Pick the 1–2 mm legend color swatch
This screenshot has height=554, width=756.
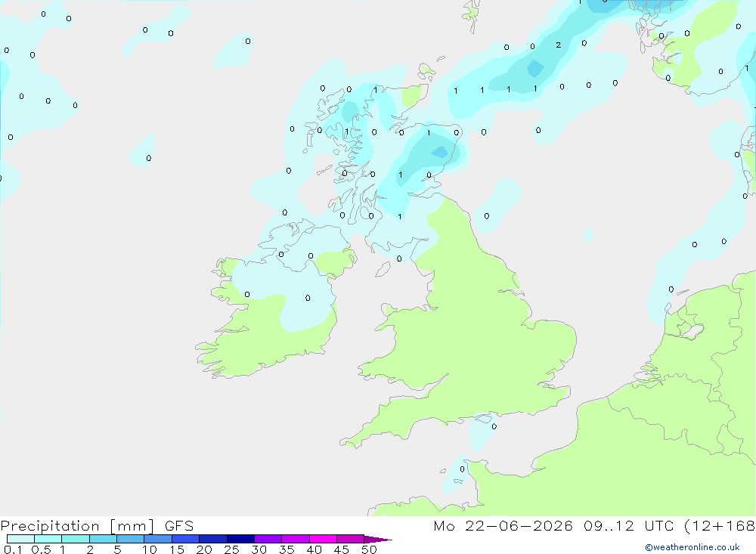click(76, 539)
